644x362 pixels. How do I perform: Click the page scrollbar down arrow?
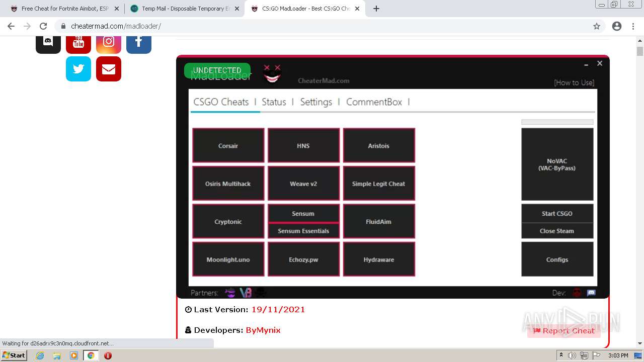coord(640,343)
